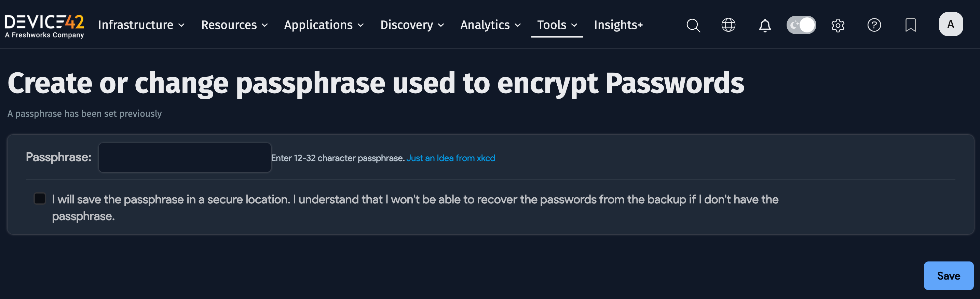Check the passphrase secure location agreement
980x299 pixels.
point(40,198)
